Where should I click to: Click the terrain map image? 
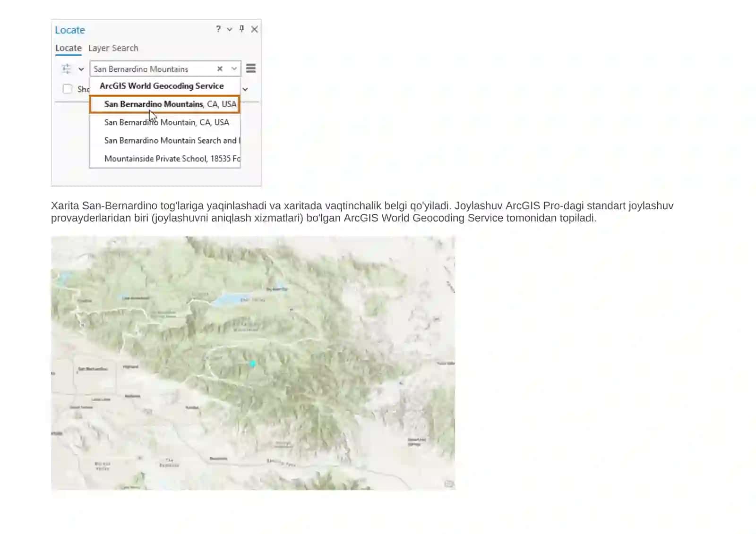(x=253, y=363)
